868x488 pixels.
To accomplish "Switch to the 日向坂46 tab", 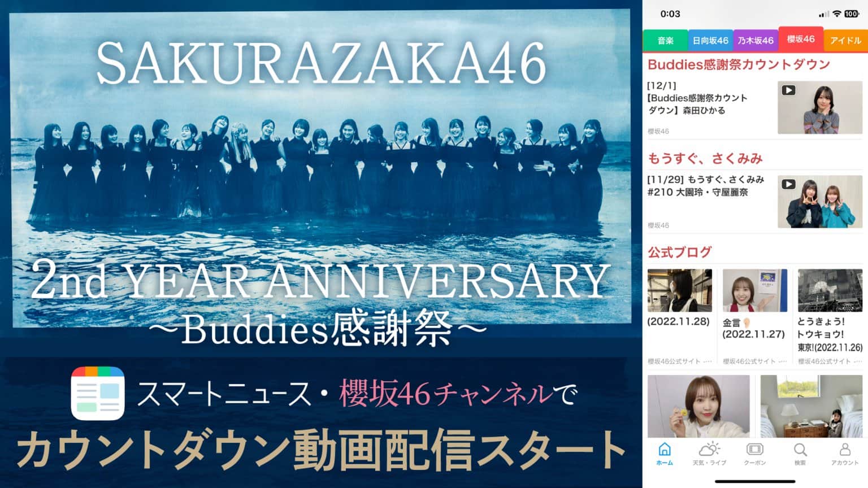I will (x=710, y=41).
